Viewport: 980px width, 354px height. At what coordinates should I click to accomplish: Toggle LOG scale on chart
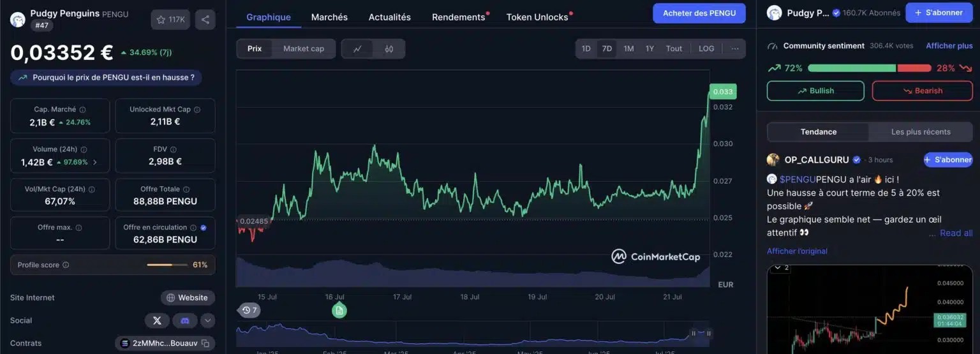pos(706,48)
